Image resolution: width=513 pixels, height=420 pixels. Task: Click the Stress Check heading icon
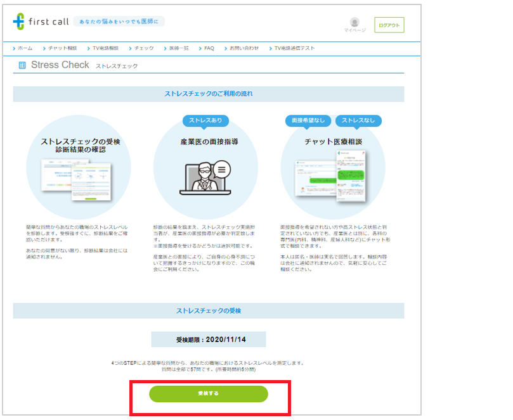click(22, 65)
